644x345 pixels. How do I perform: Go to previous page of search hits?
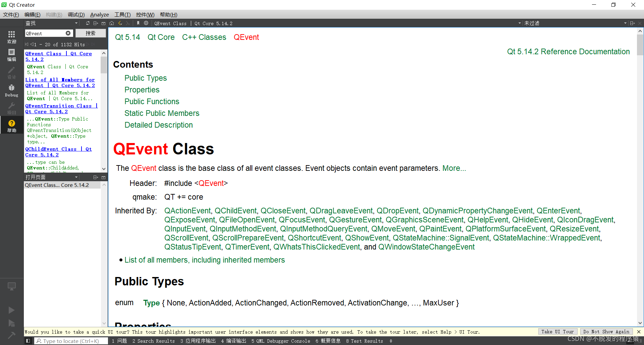pyautogui.click(x=32, y=44)
